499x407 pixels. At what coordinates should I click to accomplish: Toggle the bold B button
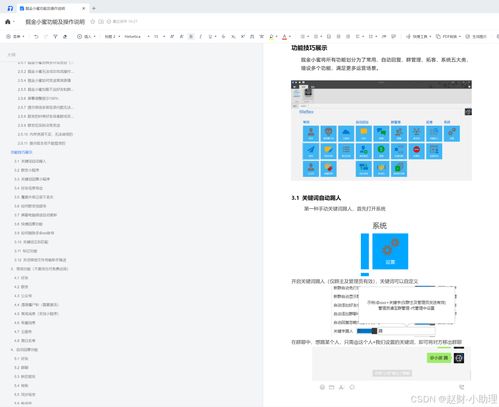191,36
